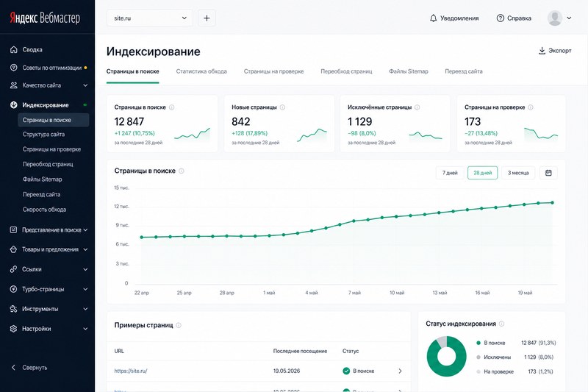Add a site with the plus button
This screenshot has height=392, width=588.
[207, 18]
